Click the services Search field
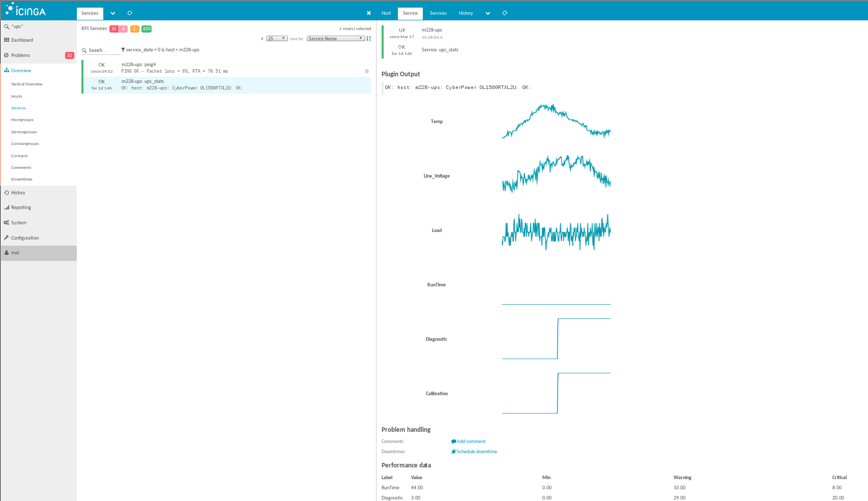Viewport: 868px width, 501px height. 101,50
